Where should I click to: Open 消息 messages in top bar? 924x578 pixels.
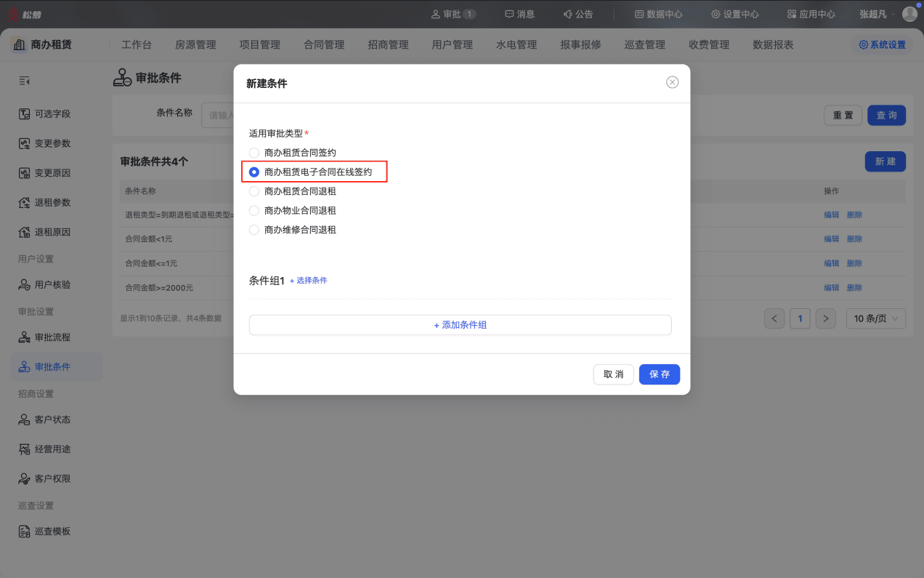(519, 14)
